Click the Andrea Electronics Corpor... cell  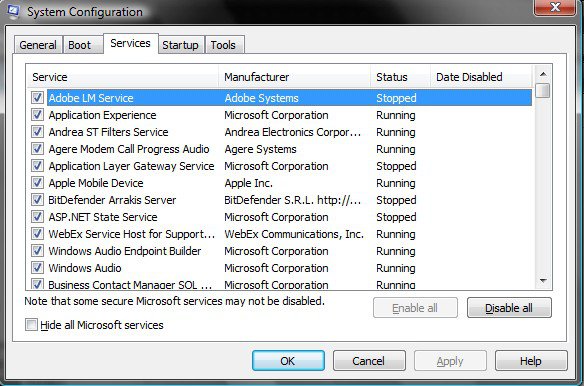click(x=293, y=132)
